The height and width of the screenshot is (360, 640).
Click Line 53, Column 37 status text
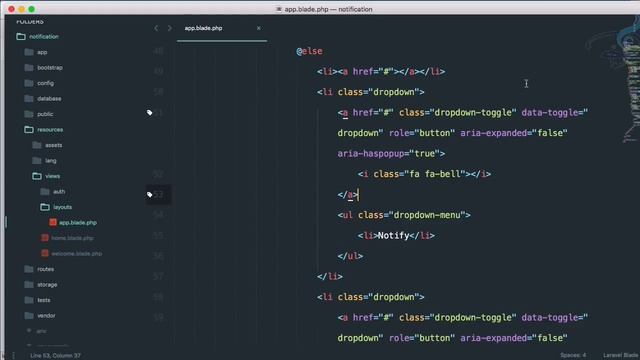point(55,356)
